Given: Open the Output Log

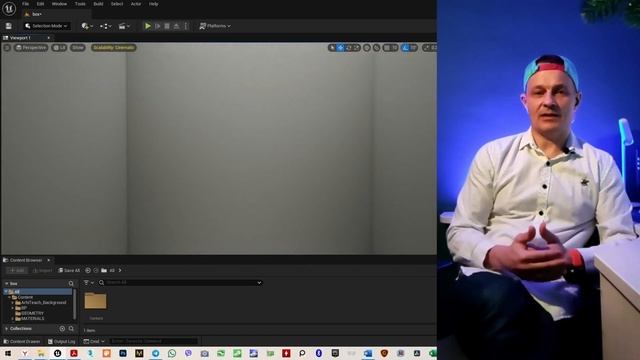Looking at the screenshot, I should pyautogui.click(x=61, y=341).
